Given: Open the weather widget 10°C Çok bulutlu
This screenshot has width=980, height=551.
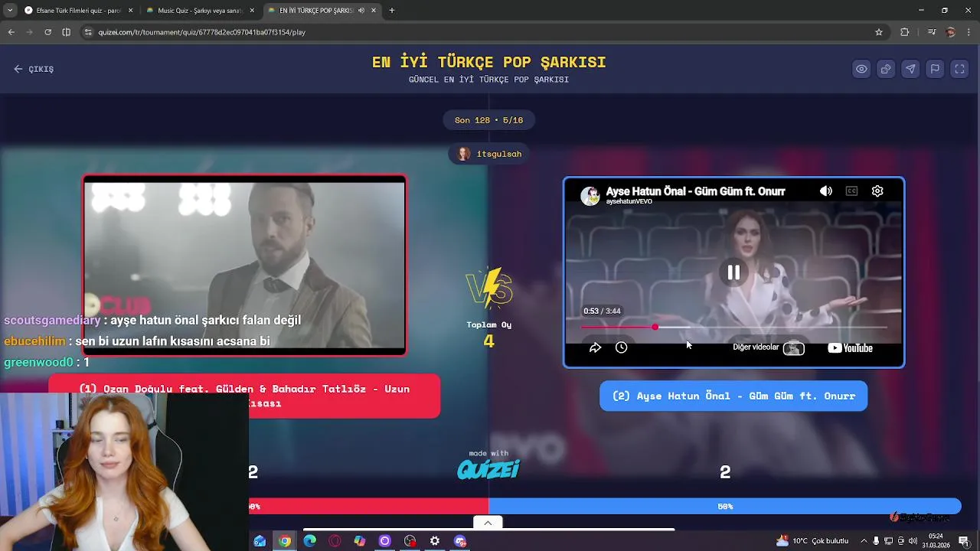Looking at the screenshot, I should click(812, 541).
